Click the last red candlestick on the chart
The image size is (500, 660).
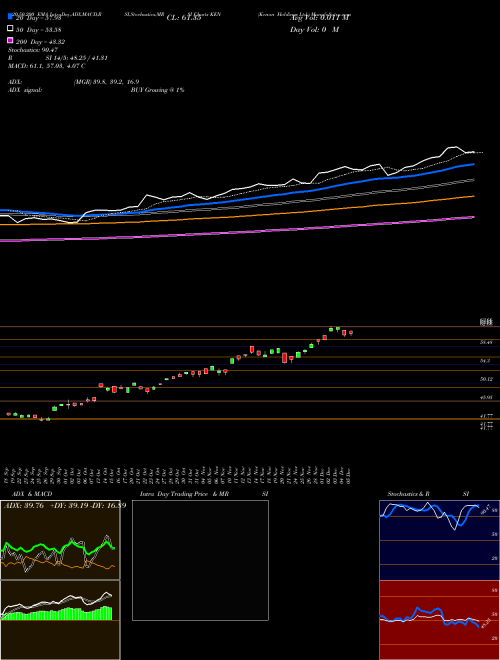tap(351, 333)
